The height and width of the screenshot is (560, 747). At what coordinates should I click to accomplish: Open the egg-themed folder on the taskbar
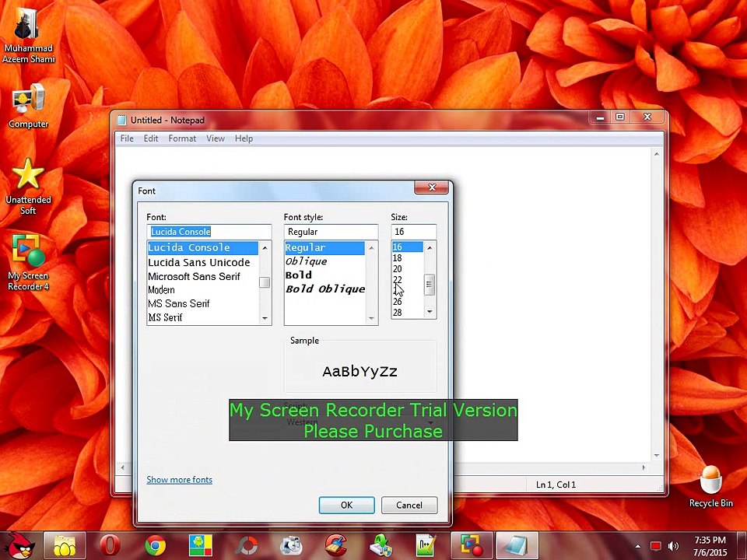pos(65,546)
